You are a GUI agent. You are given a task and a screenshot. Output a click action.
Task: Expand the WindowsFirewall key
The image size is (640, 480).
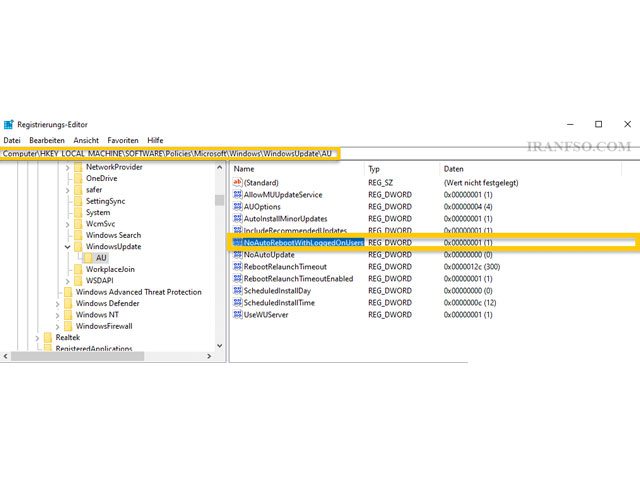57,327
